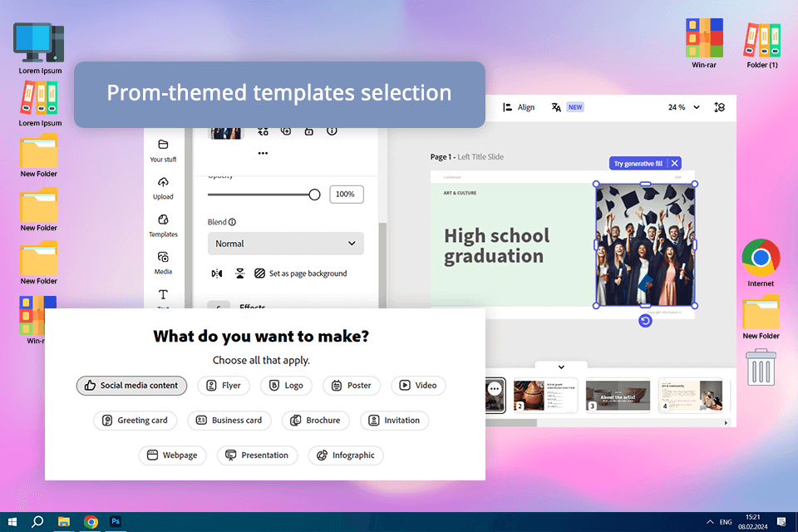Toggle the Invitation option
Image resolution: width=798 pixels, height=532 pixels.
point(394,421)
